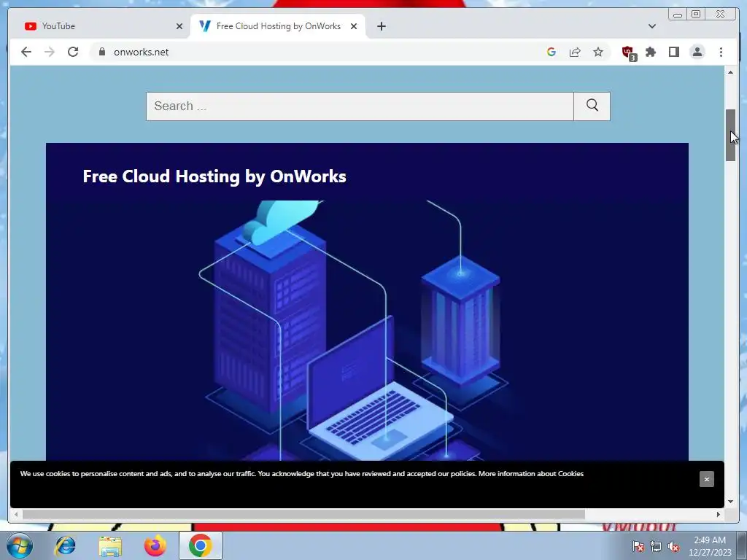Click the scroll left arrow
This screenshot has width=747, height=560.
pyautogui.click(x=16, y=514)
